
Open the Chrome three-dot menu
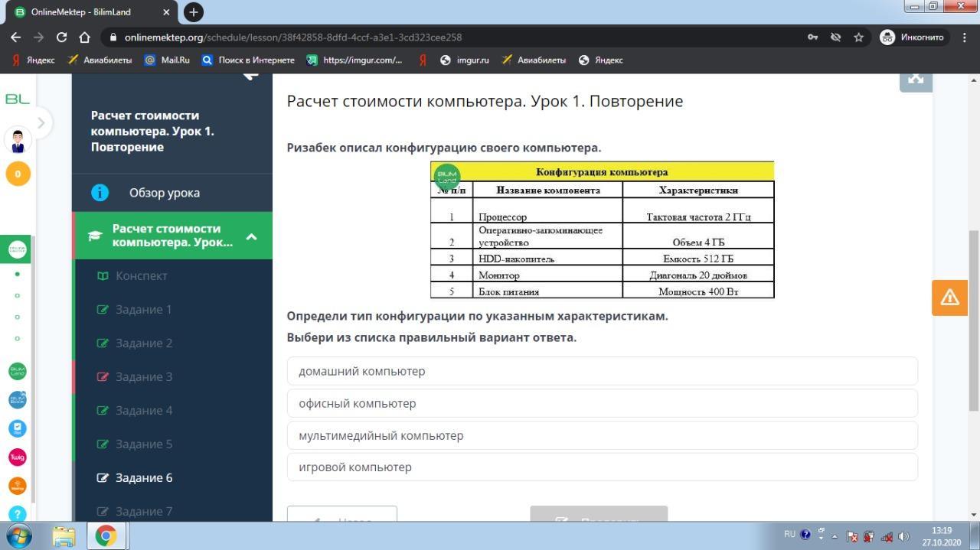click(964, 37)
